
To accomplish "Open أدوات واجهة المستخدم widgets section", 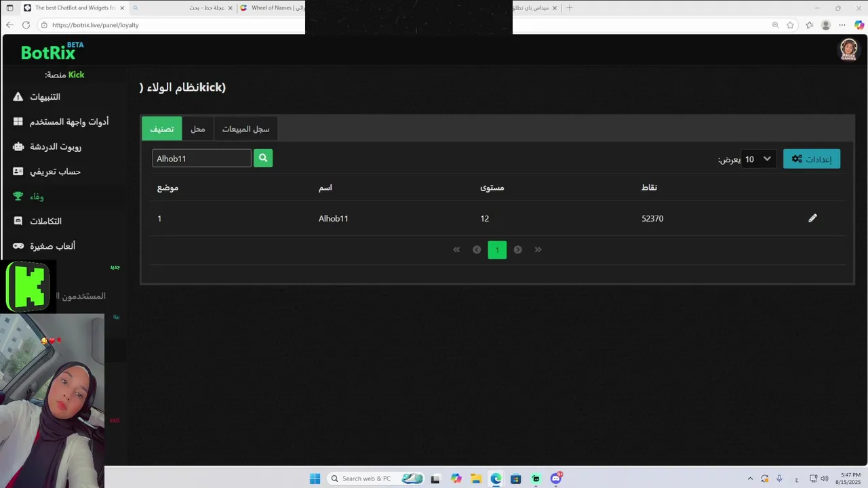I will click(61, 122).
